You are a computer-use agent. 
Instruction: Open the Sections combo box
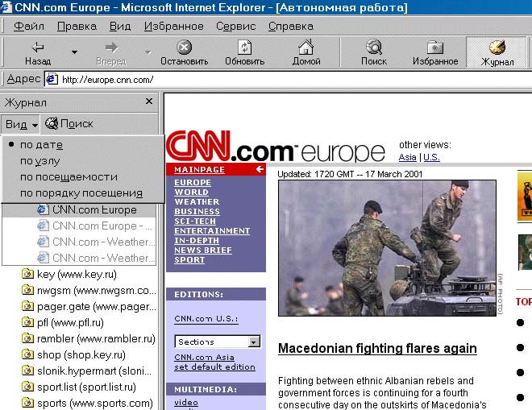218,342
